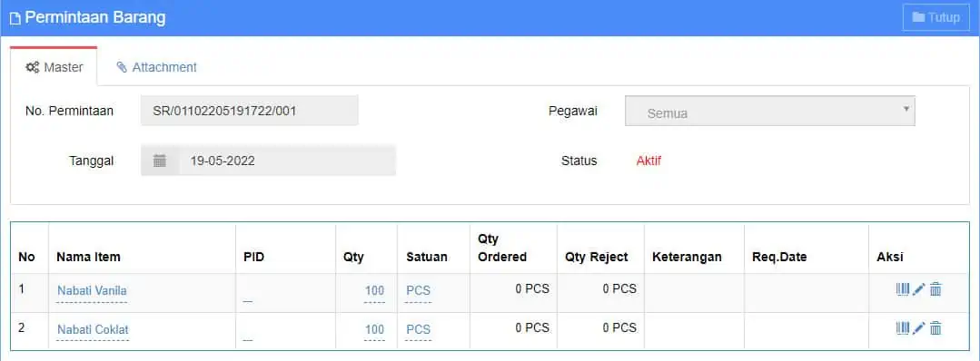Viewport: 980px width, 361px height.
Task: Edit the Nabati Vanila row with pencil icon
Action: pos(918,289)
